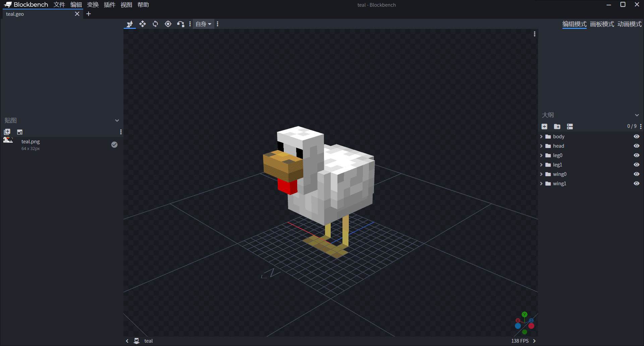Open the 变换 menu

point(93,5)
